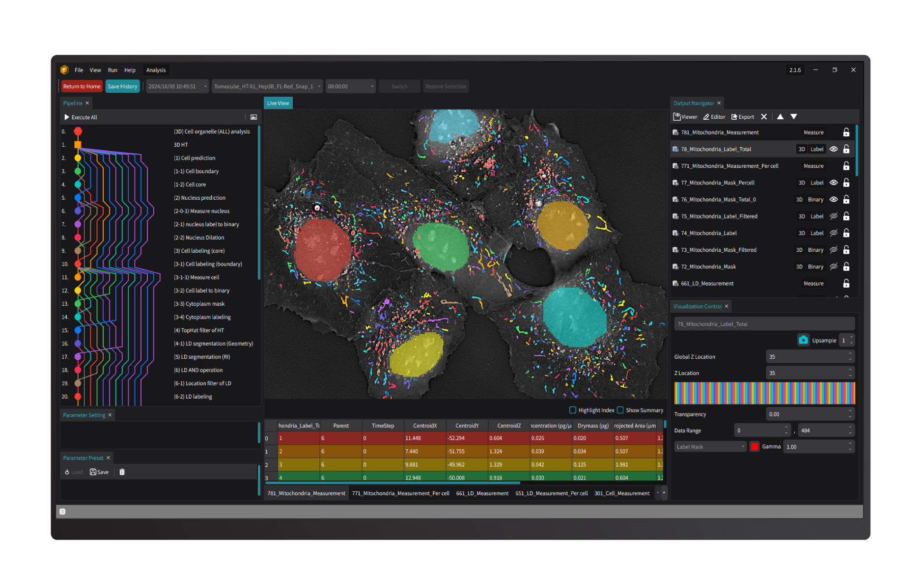Image resolution: width=921 pixels, height=588 pixels.
Task: Show the 72_Mitochondria_Mask layer
Action: click(834, 267)
